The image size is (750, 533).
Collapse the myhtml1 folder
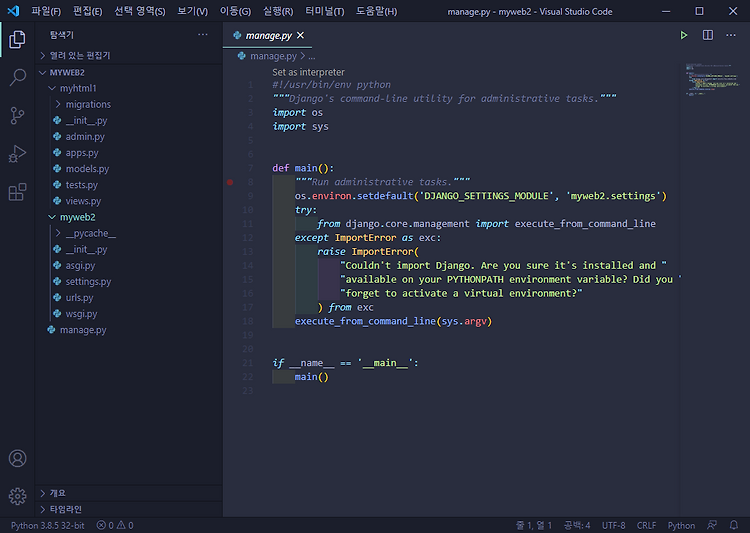point(78,88)
